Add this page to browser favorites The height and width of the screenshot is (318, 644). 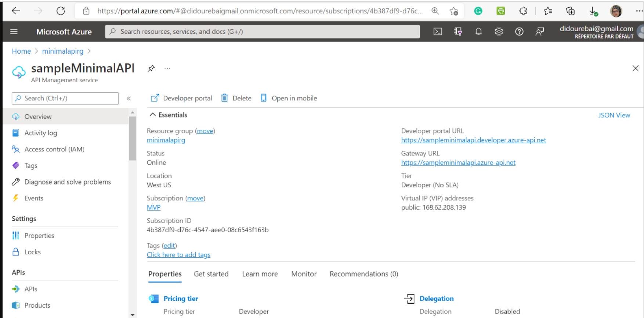click(x=454, y=11)
